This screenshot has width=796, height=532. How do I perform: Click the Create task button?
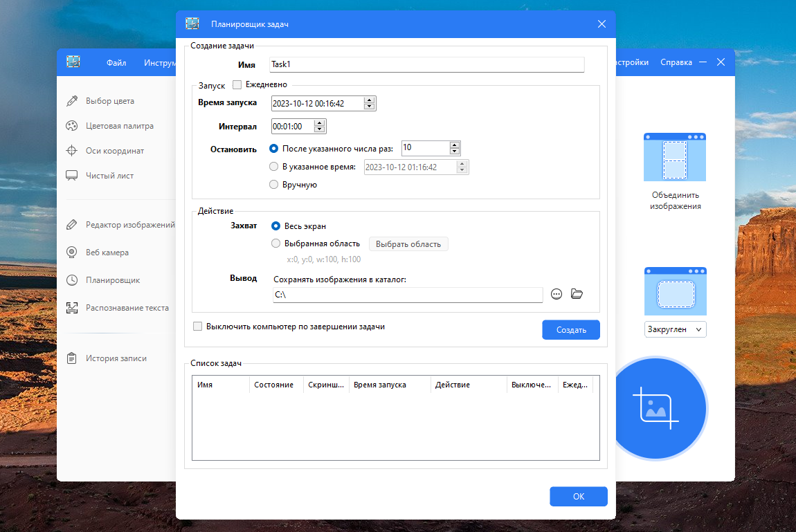[571, 330]
